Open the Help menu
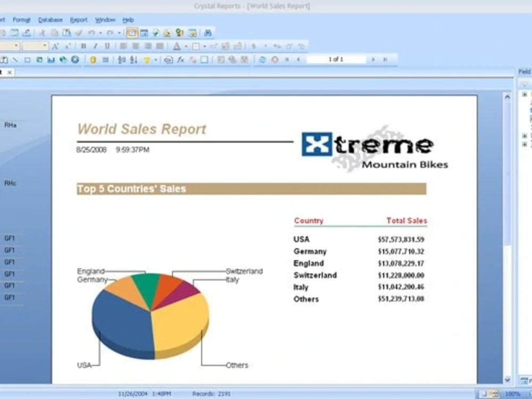This screenshot has width=532, height=399. [x=128, y=20]
